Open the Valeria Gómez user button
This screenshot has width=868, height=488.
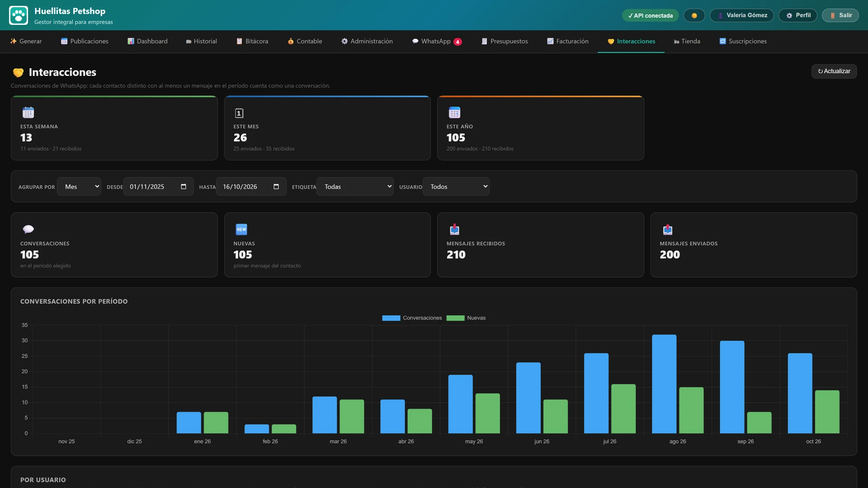pyautogui.click(x=741, y=15)
